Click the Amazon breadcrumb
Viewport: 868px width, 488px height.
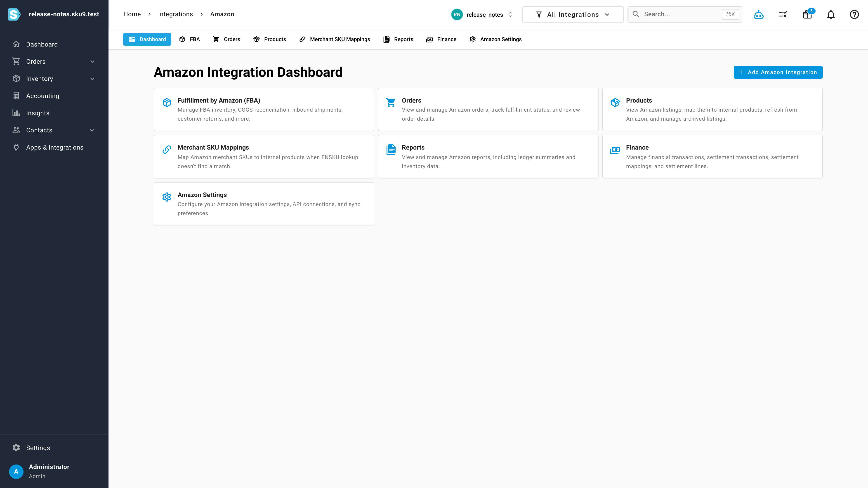222,14
